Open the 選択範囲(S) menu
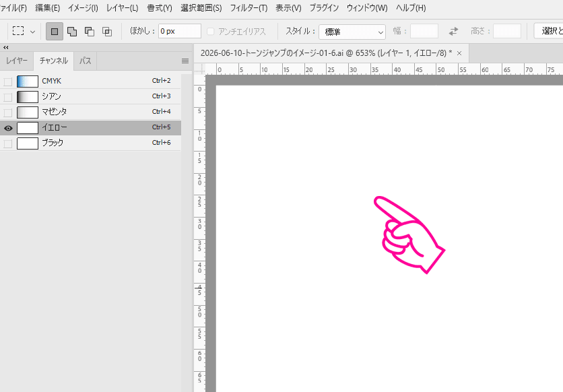 click(201, 8)
